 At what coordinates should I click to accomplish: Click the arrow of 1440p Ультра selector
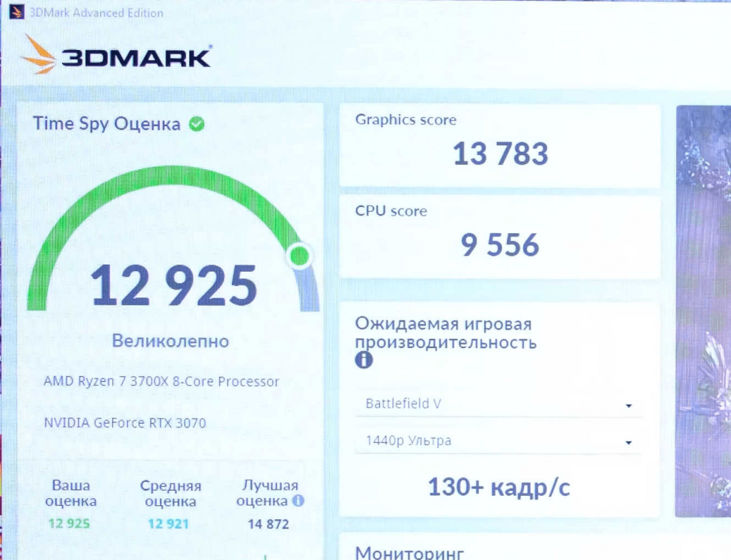tap(628, 442)
